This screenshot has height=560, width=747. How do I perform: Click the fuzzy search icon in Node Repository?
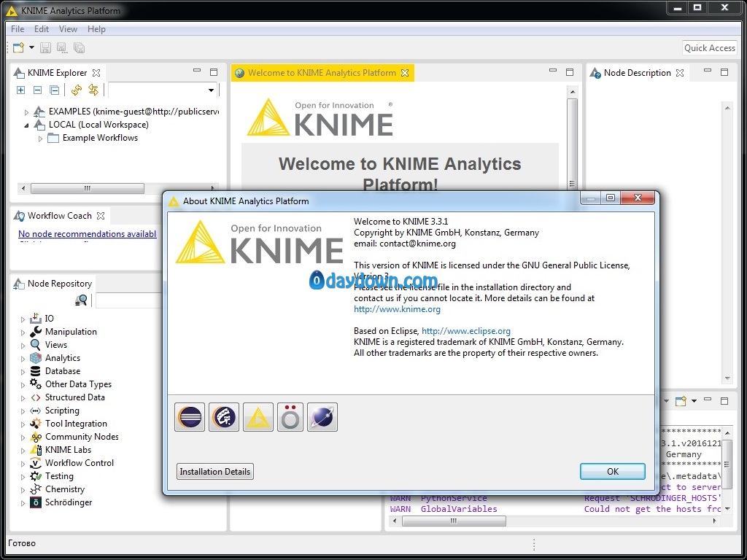(x=82, y=300)
